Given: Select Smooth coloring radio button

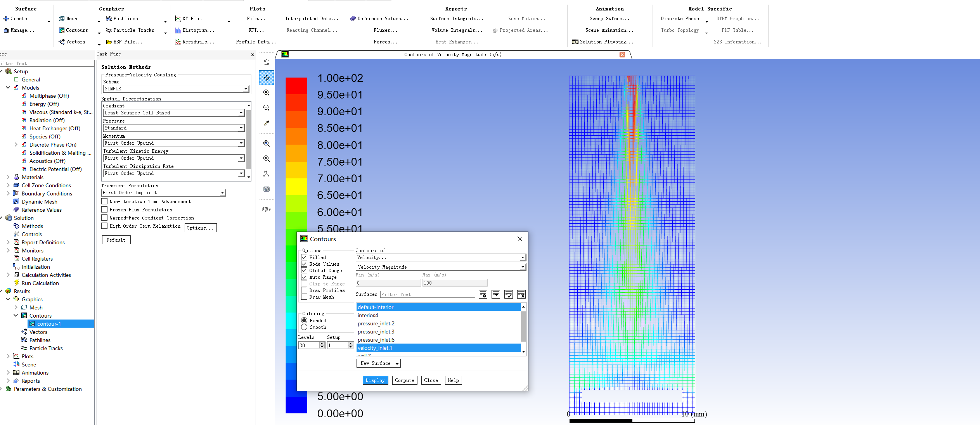Looking at the screenshot, I should (x=305, y=327).
